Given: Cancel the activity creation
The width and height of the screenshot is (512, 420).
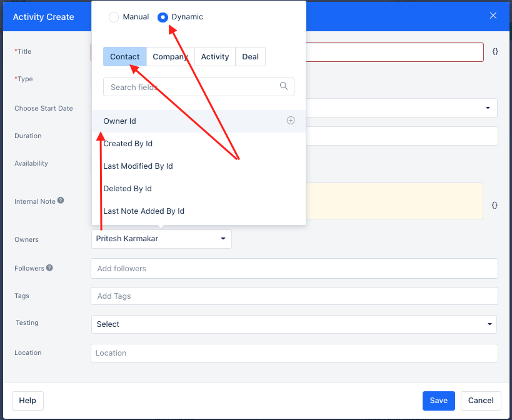Looking at the screenshot, I should point(481,401).
